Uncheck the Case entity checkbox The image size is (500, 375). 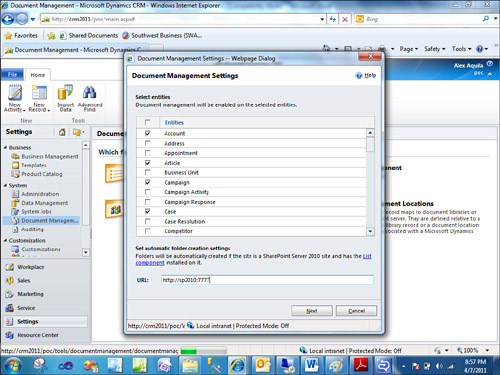point(147,211)
